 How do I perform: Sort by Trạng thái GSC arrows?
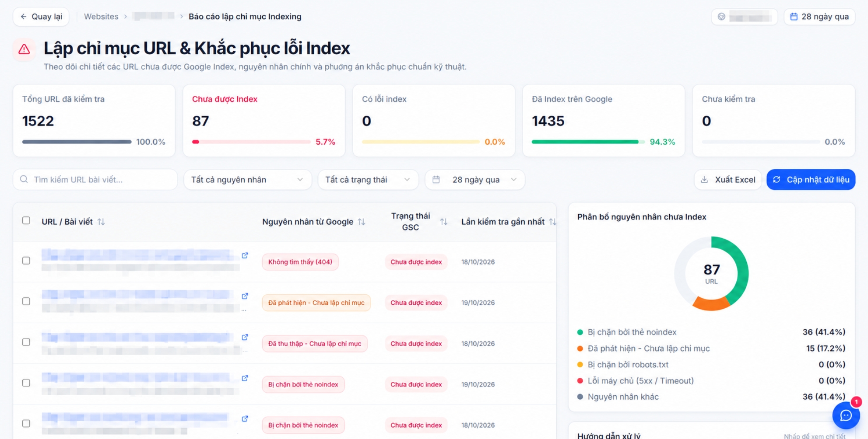443,222
